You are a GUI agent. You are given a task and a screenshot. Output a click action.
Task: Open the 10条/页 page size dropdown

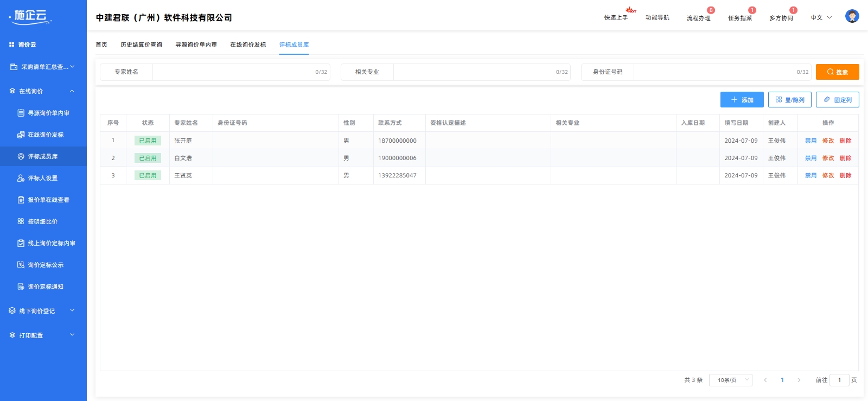coord(730,380)
